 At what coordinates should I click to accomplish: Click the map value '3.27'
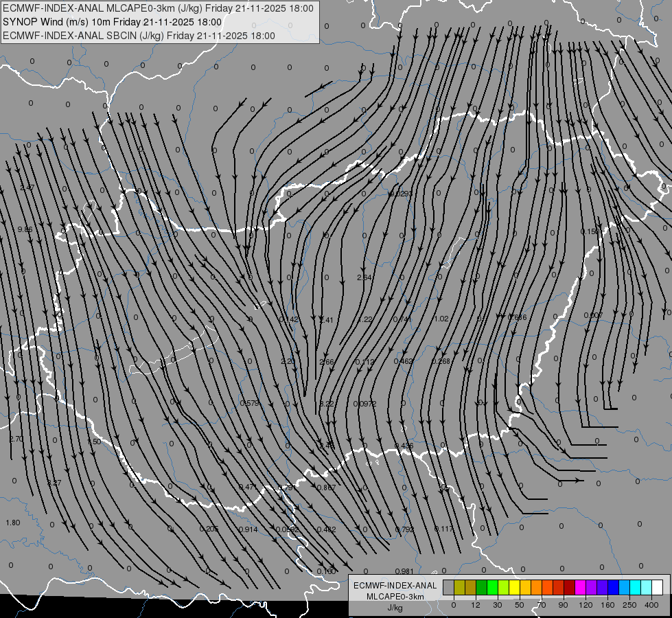pyautogui.click(x=54, y=483)
